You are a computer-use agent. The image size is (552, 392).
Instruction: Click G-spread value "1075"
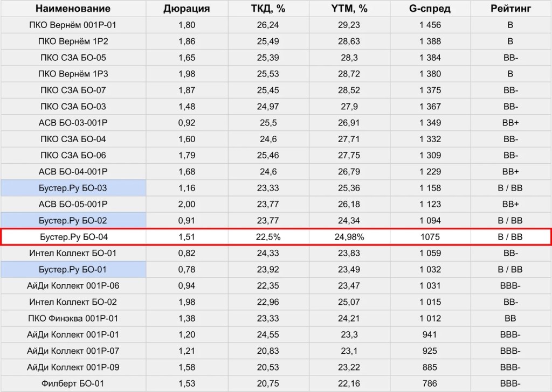click(430, 237)
